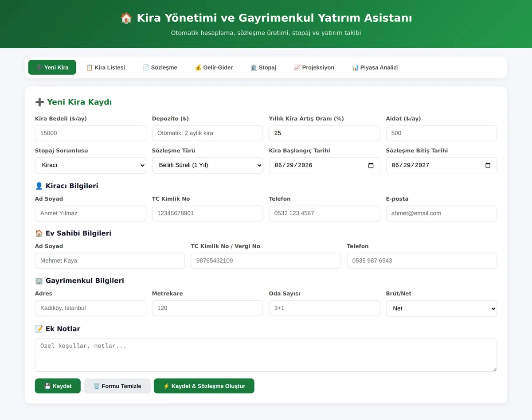Click the house icon in page title
532x420 pixels.
click(126, 18)
